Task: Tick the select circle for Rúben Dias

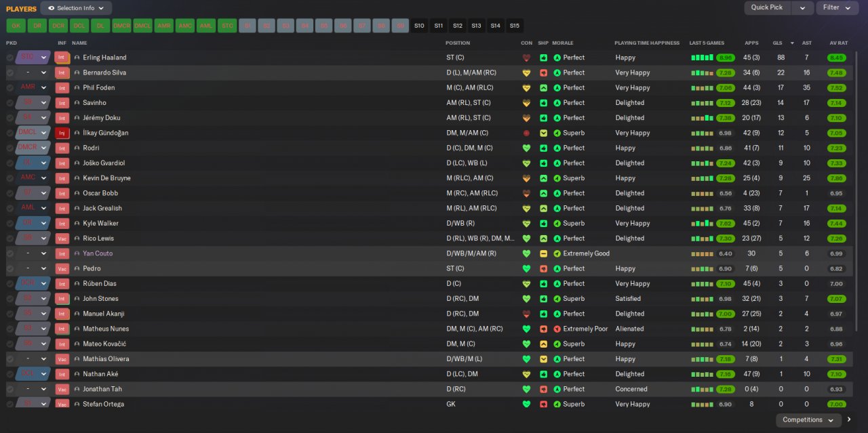Action: pyautogui.click(x=9, y=283)
